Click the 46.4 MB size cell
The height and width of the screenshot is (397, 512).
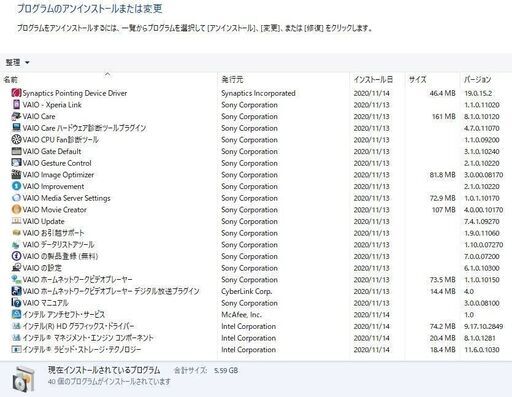(x=442, y=93)
